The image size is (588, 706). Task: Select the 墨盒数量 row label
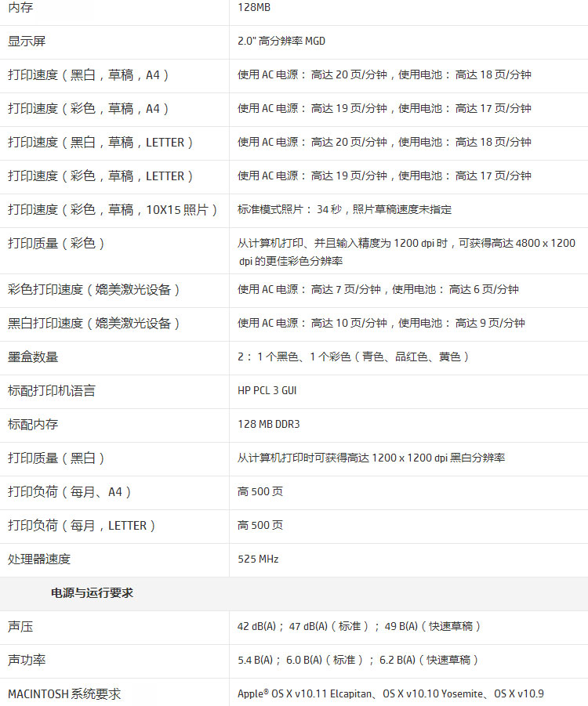click(x=33, y=357)
